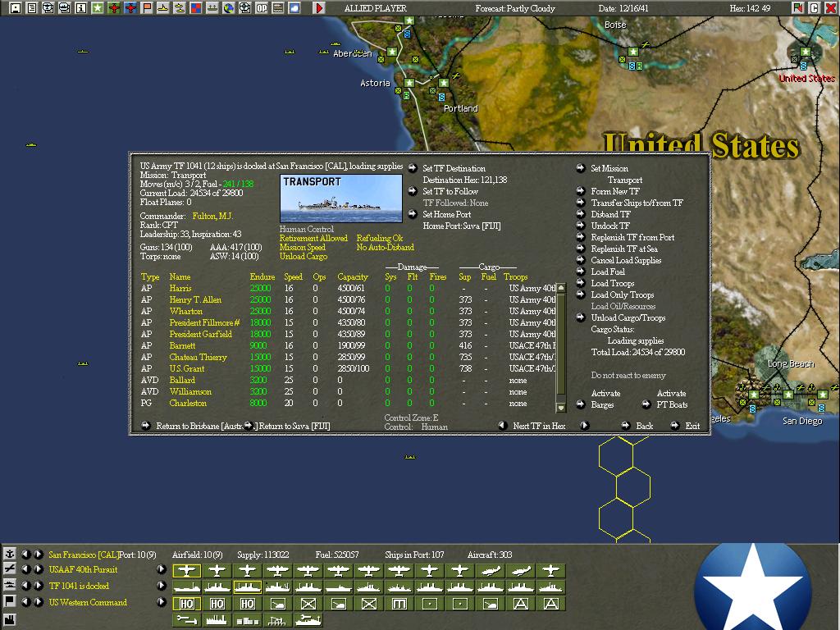Toggle Do not react to enemy
This screenshot has width=840, height=630.
point(628,376)
